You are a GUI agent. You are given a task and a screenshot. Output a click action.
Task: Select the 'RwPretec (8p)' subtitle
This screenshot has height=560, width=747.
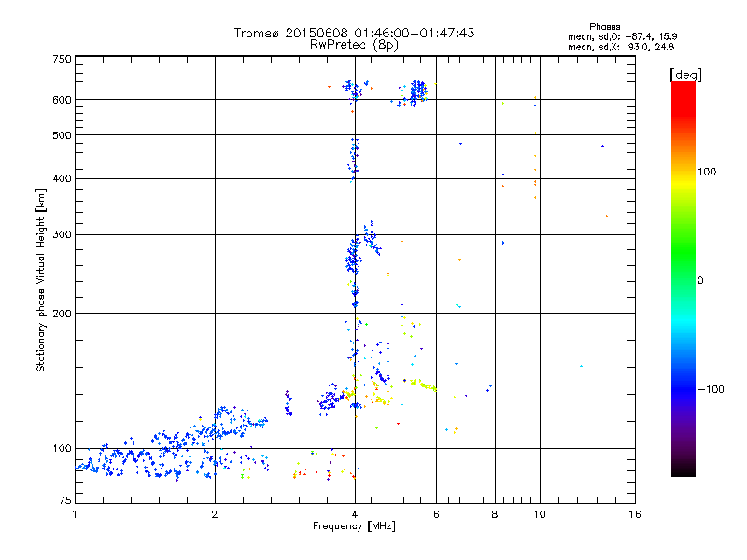click(354, 45)
